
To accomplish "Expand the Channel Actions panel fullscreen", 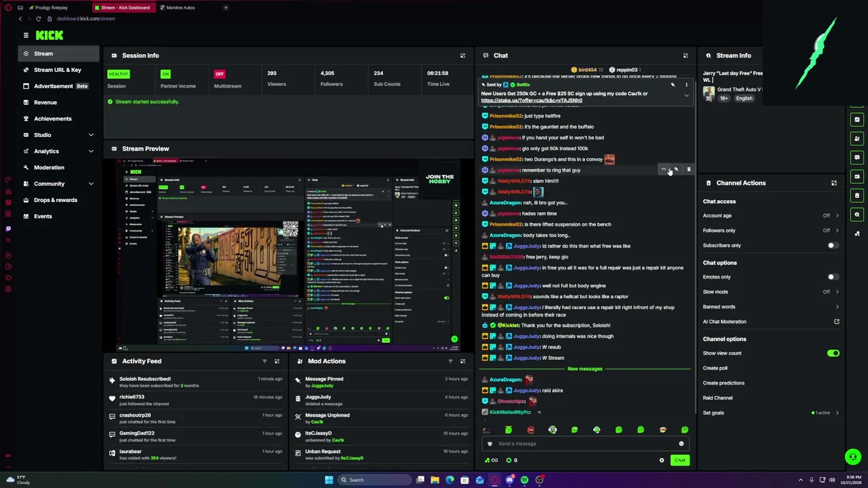I will (x=834, y=183).
